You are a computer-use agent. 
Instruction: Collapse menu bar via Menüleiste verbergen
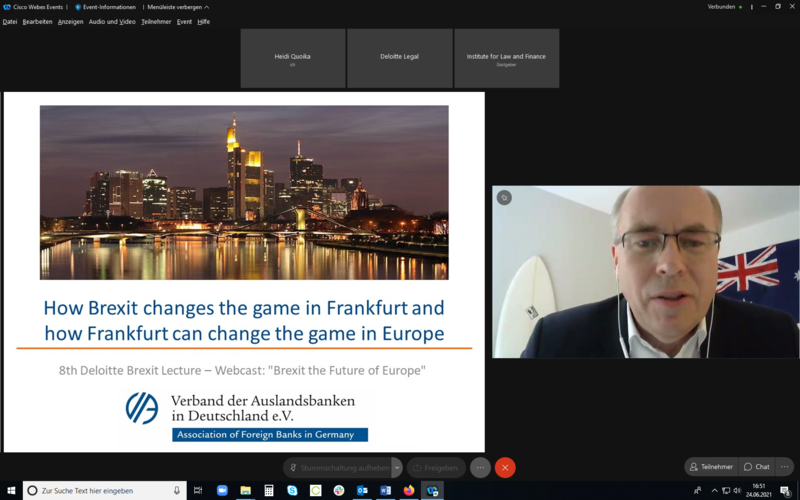click(178, 7)
